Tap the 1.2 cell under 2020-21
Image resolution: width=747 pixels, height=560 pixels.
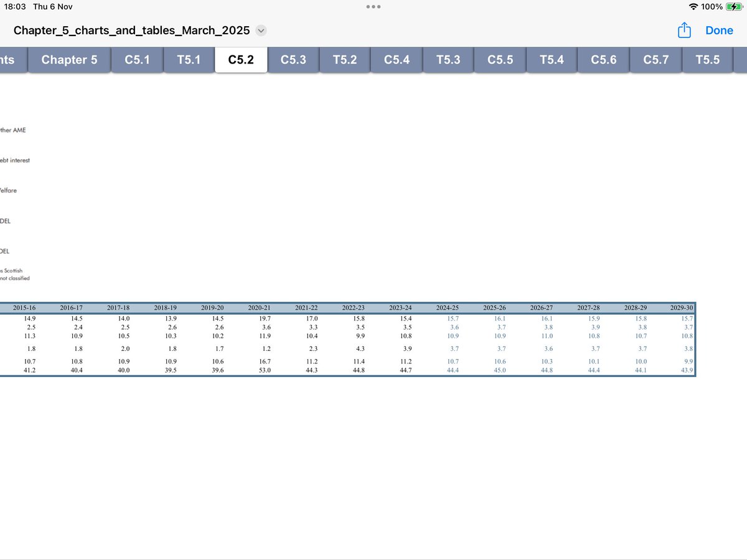point(266,348)
